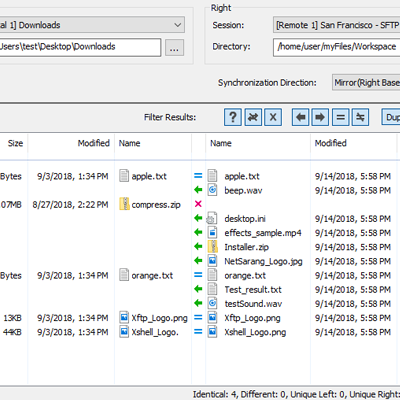Image resolution: width=400 pixels, height=400 pixels.
Task: Select apple.txt in the left file list
Action: pyautogui.click(x=149, y=176)
